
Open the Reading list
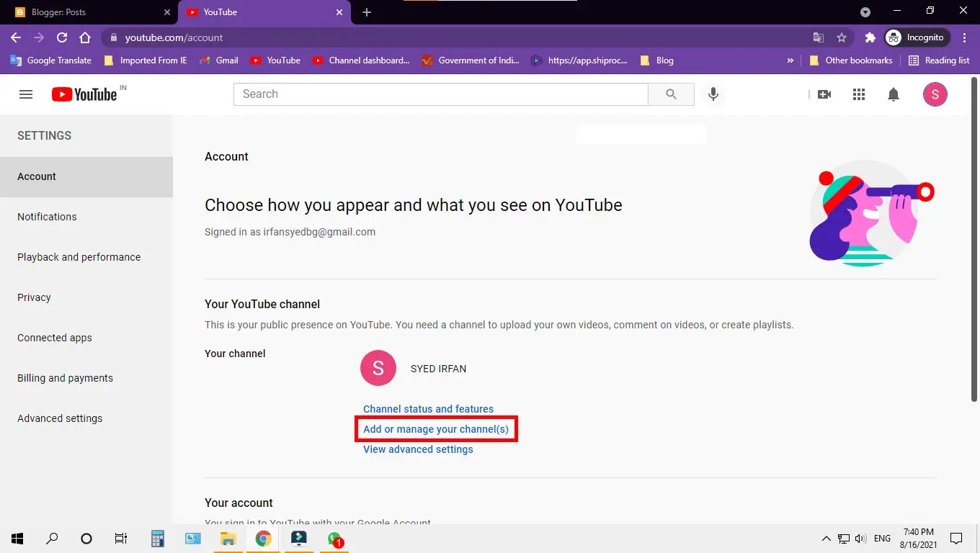[939, 60]
